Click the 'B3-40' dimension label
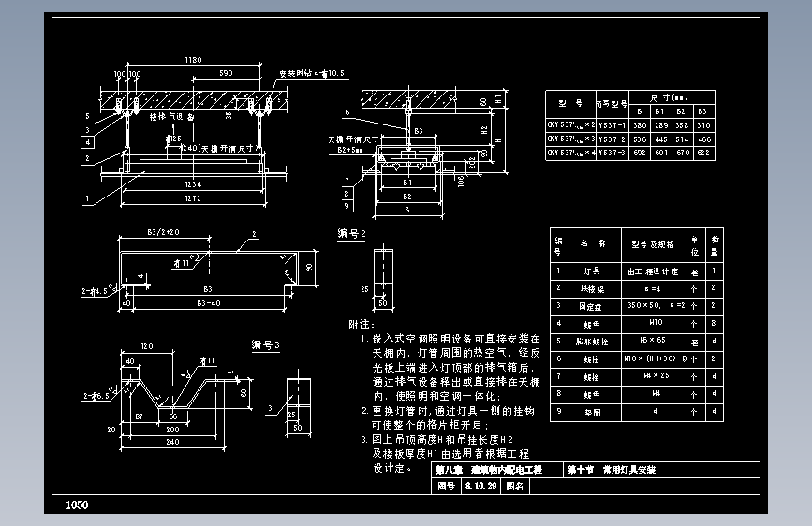812x526 pixels. click(209, 303)
